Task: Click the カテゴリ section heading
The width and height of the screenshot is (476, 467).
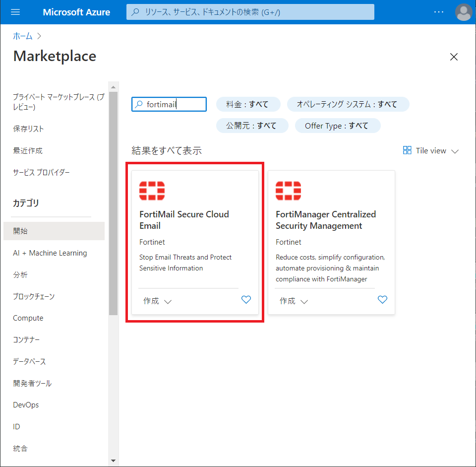Action: pos(26,203)
